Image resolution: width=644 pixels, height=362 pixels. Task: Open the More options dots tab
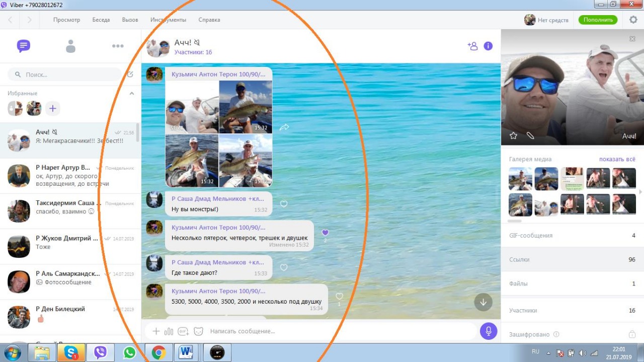coord(118,46)
